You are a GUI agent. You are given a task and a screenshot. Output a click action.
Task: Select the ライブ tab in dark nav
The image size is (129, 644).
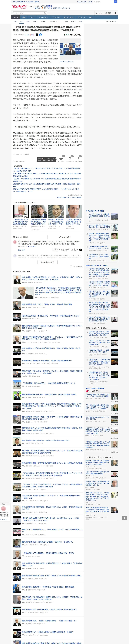point(32,17)
